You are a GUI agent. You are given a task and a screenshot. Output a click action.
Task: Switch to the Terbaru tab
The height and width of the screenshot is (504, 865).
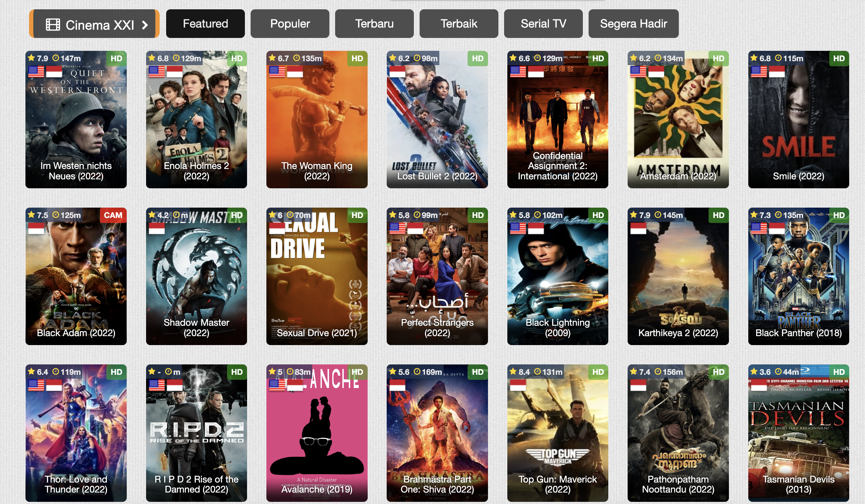pos(374,24)
